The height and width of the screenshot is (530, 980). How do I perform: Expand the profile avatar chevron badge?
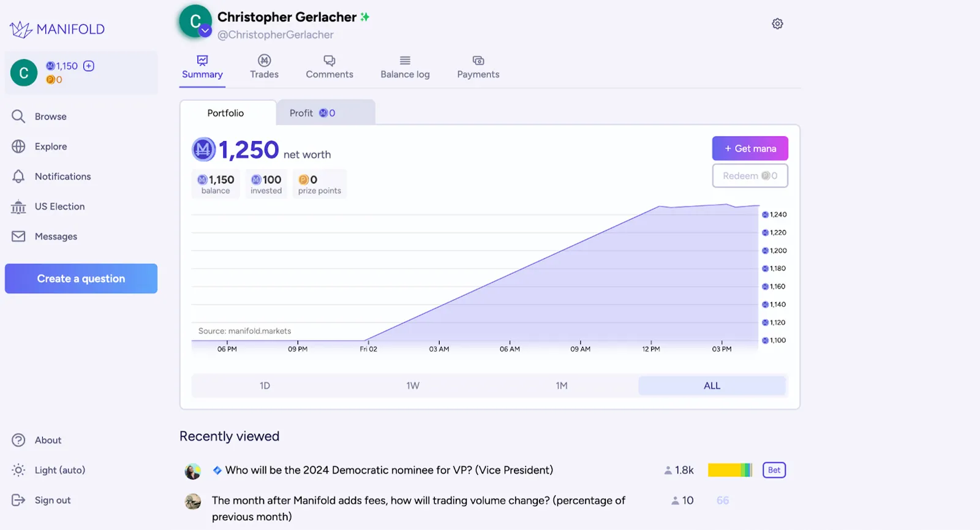pos(205,31)
